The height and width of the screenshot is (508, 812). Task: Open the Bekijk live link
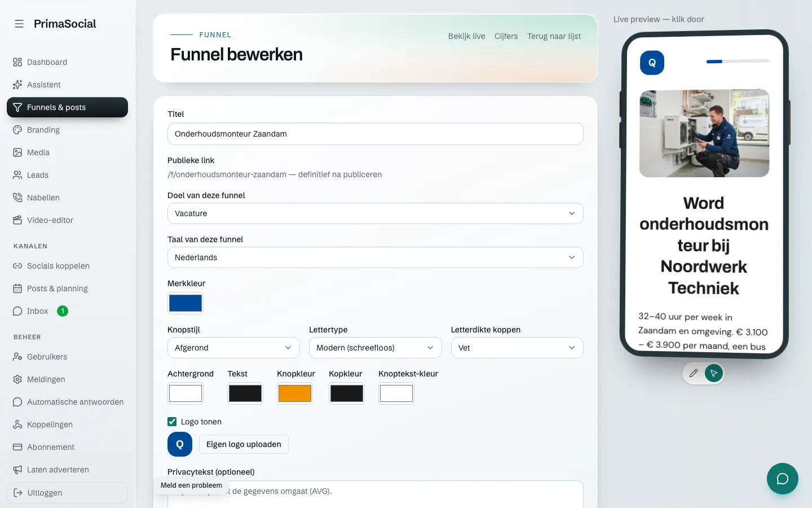click(466, 36)
